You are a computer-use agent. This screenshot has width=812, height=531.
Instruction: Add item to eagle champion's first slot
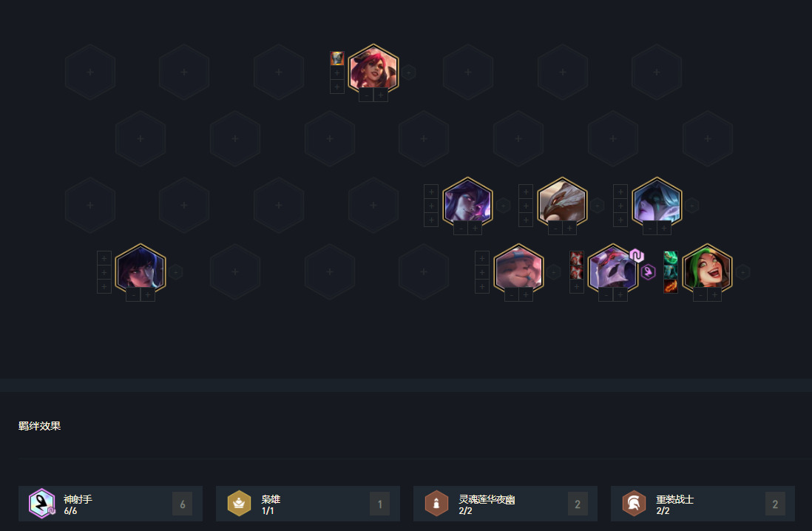tap(526, 192)
